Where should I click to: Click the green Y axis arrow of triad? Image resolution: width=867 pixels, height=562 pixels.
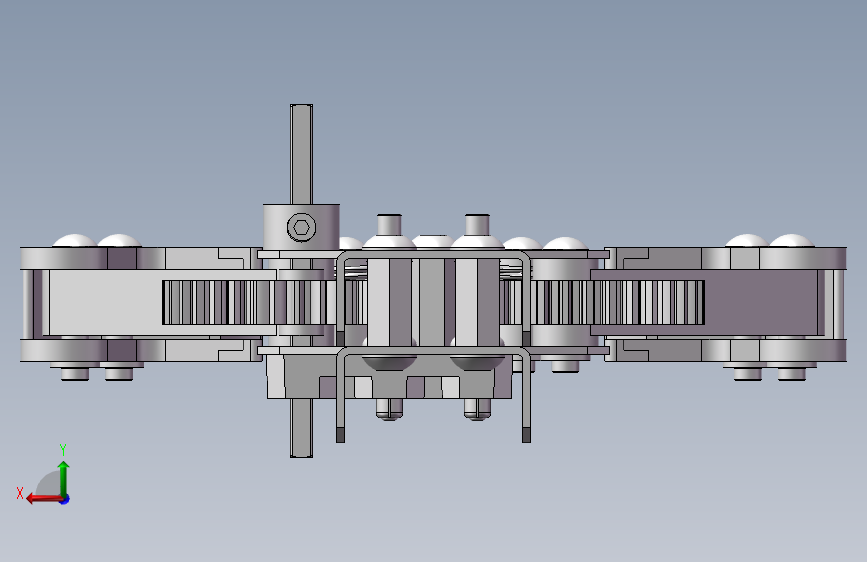pyautogui.click(x=64, y=478)
